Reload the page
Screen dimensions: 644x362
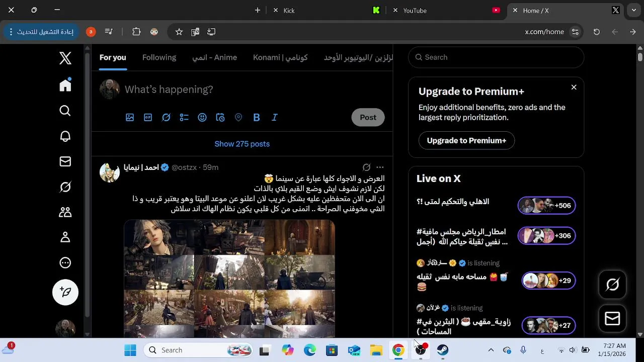point(597,32)
